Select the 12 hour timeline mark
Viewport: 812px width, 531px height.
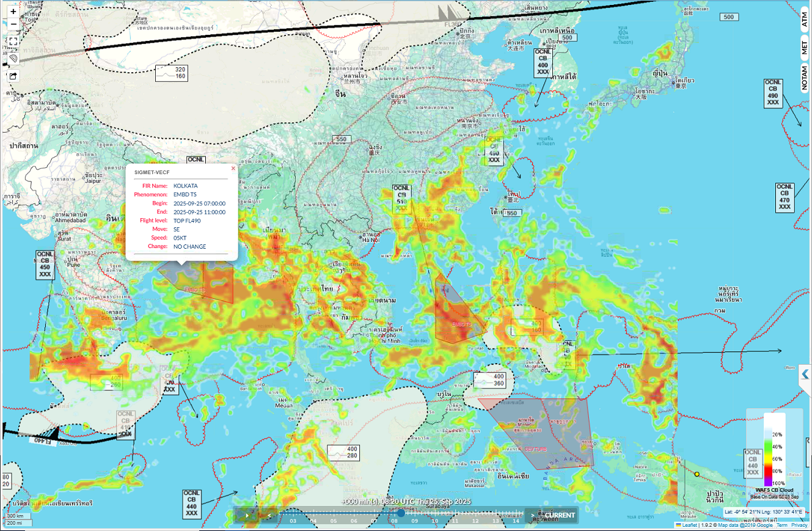click(475, 521)
